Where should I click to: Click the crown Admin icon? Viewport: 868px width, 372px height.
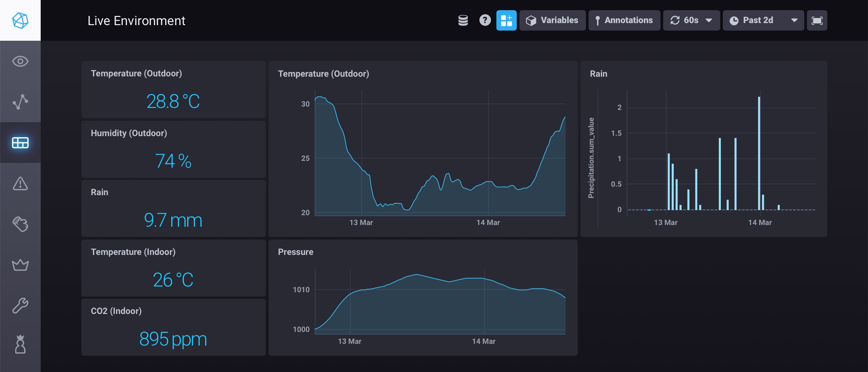pos(20,265)
